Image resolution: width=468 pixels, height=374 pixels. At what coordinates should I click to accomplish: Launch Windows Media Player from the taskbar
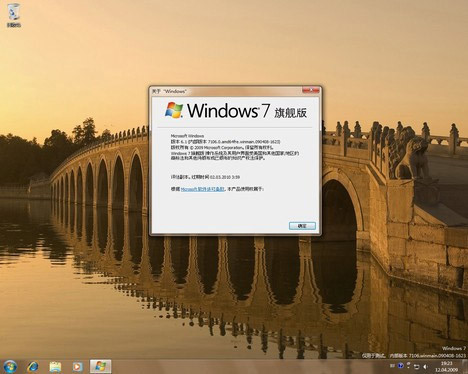click(77, 367)
